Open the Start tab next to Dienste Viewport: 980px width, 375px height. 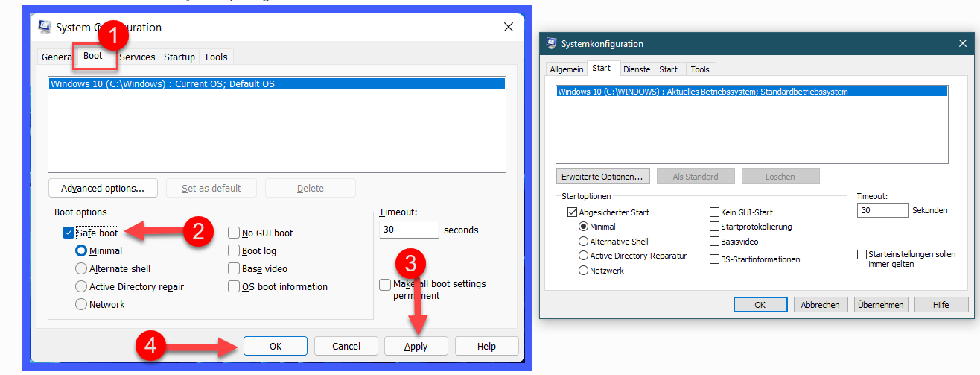(x=669, y=69)
